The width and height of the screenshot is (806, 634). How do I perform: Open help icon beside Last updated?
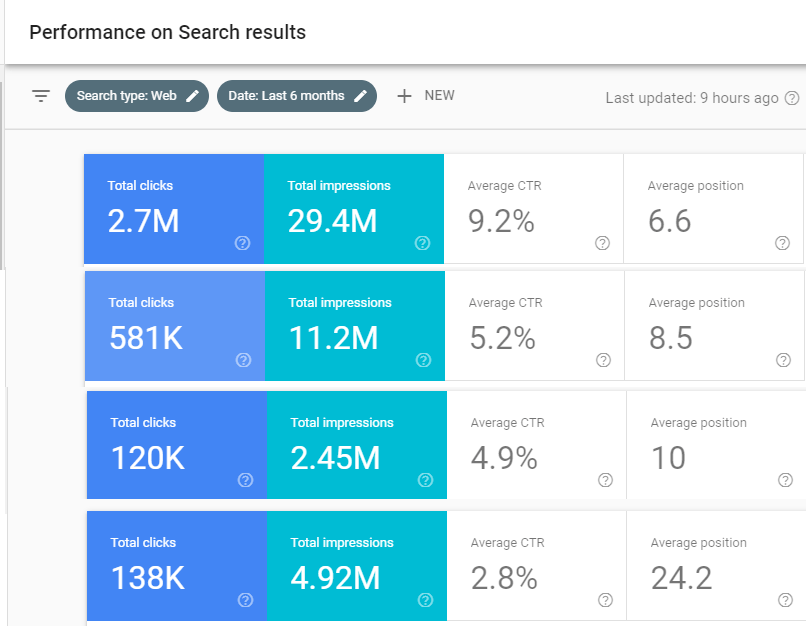(792, 98)
